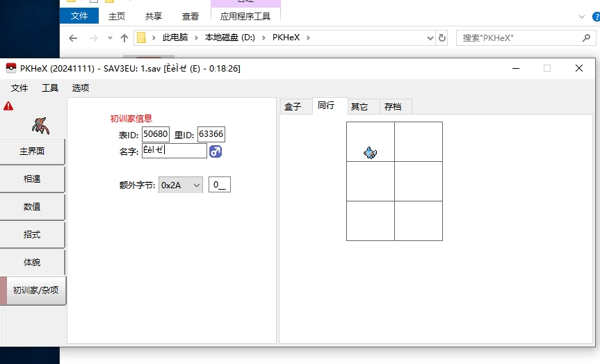Open recent locations dropdown in Explorer

pos(111,38)
